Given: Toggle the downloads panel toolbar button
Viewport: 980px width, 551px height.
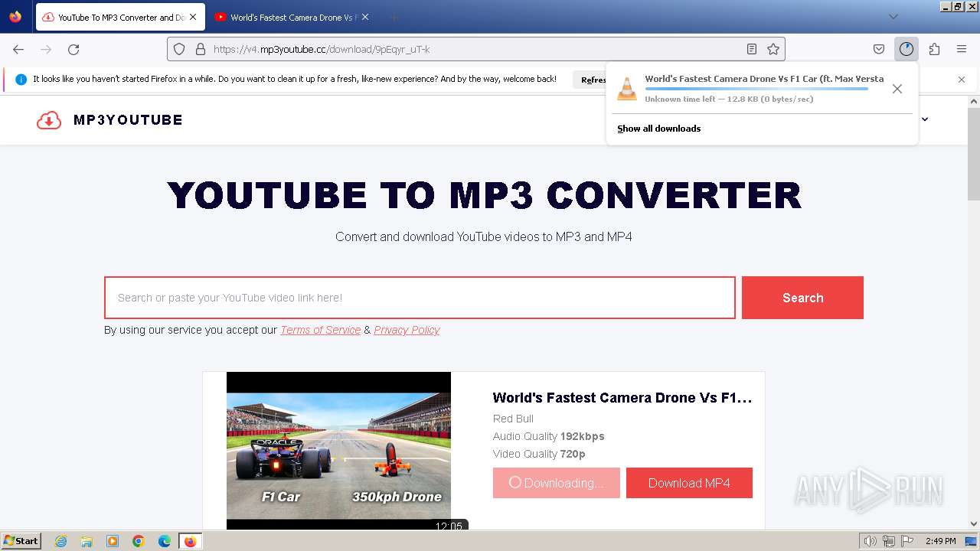Looking at the screenshot, I should 906,49.
